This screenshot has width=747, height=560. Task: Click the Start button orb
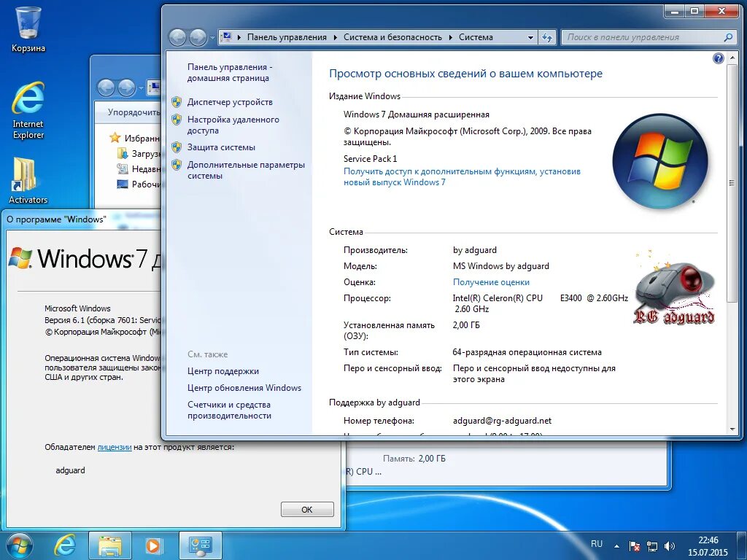pos(19,545)
